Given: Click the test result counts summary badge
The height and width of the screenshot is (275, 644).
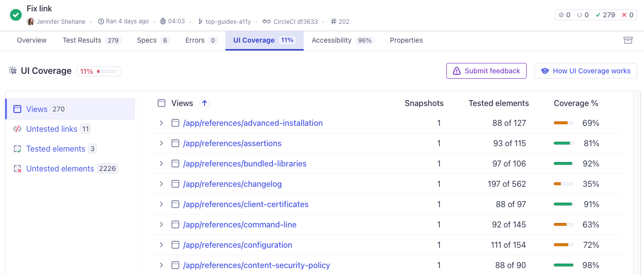Looking at the screenshot, I should point(596,15).
